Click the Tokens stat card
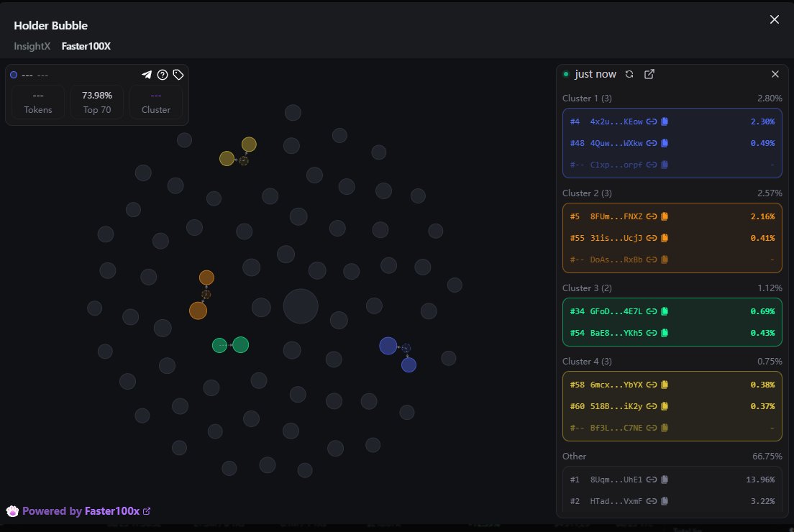794x532 pixels. tap(38, 102)
